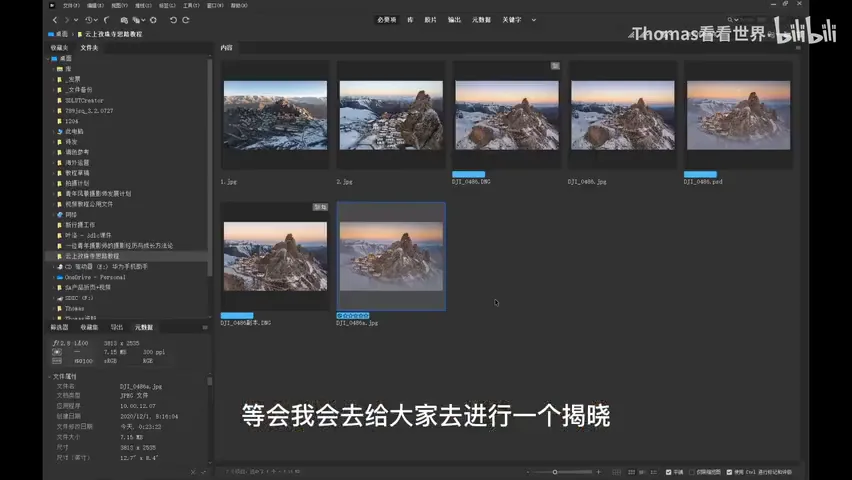Open the navigation history dropdown arrow

coord(76,20)
